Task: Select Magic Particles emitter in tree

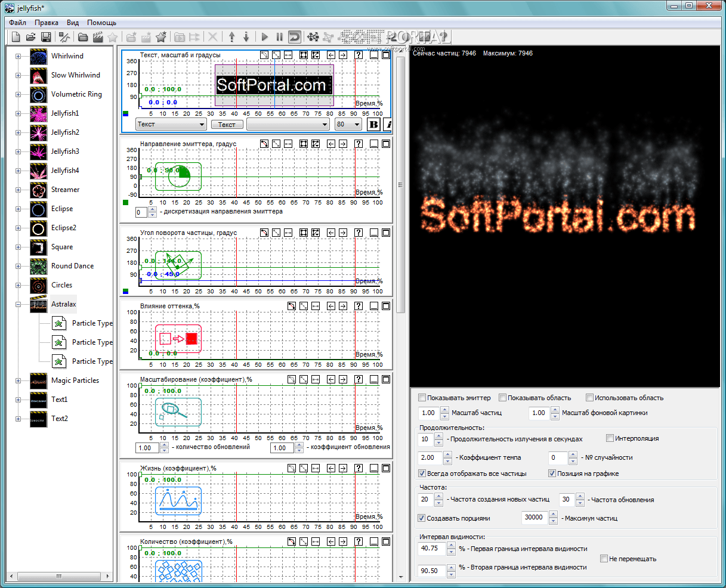Action: [x=75, y=380]
